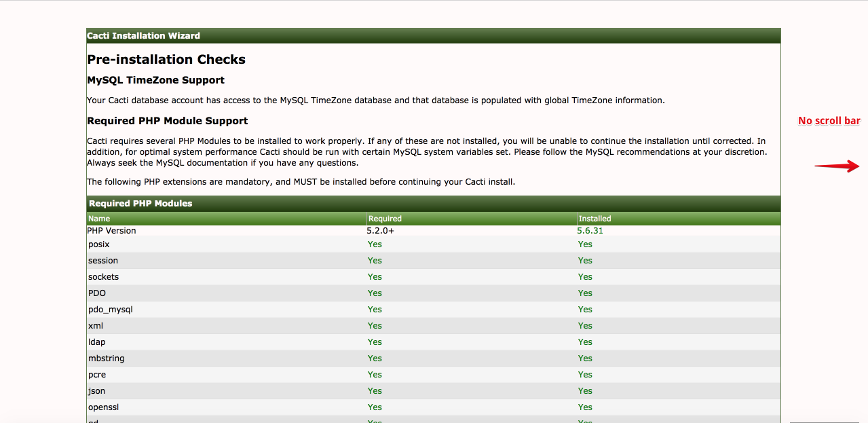Click the Installed Yes for posix

(x=585, y=244)
